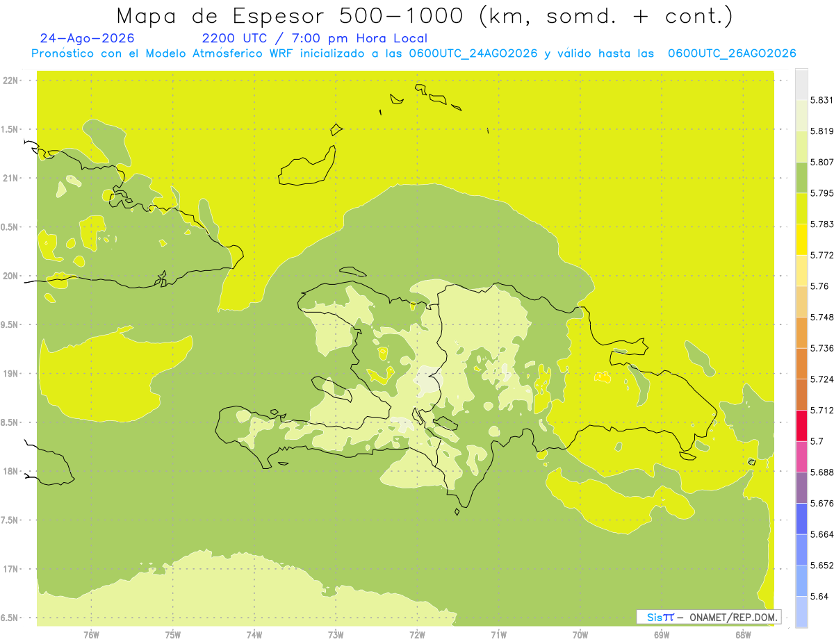Click the 75W longitude label

coord(173,634)
